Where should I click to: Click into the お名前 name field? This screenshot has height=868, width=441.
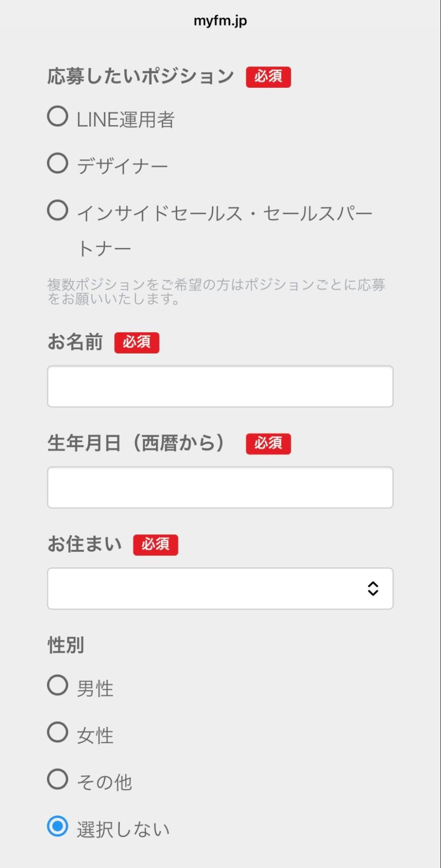220,386
